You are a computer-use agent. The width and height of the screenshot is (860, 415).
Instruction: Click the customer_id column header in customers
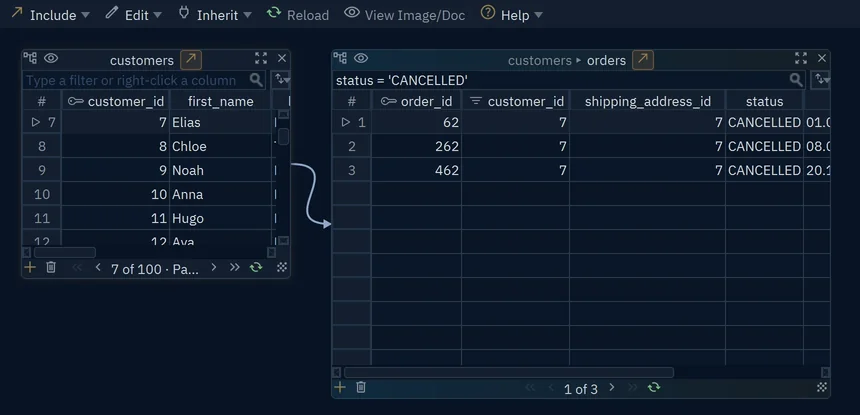pyautogui.click(x=116, y=101)
